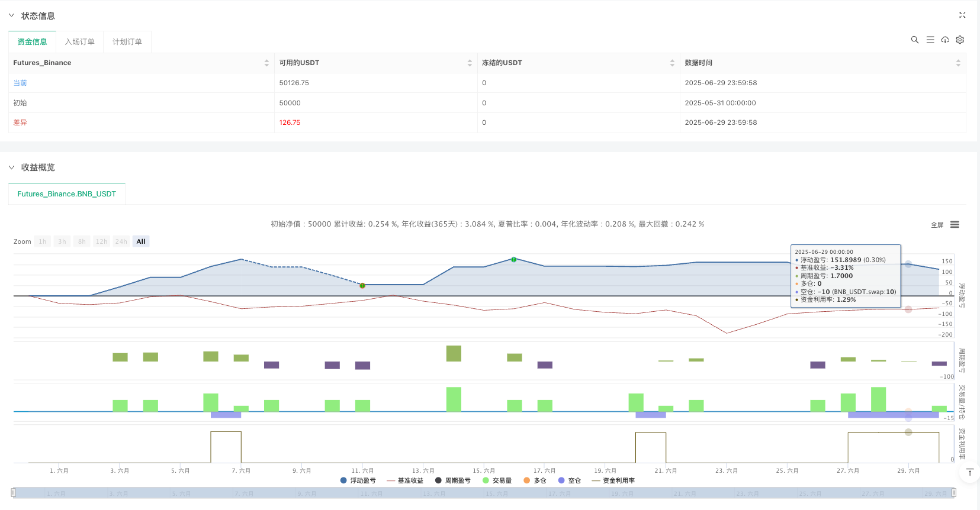Click the 当前 row label link
Viewport: 980px width, 510px height.
click(20, 83)
